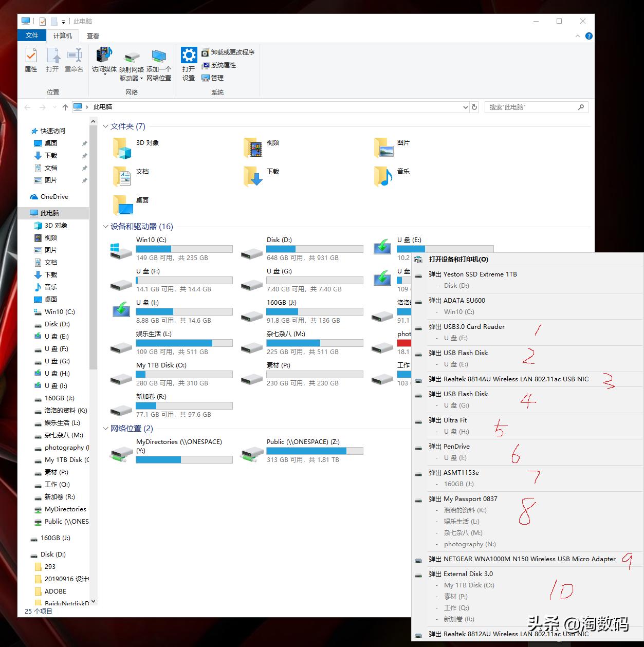Click 系统属性 in the ribbon
The image size is (644, 647).
click(x=218, y=65)
